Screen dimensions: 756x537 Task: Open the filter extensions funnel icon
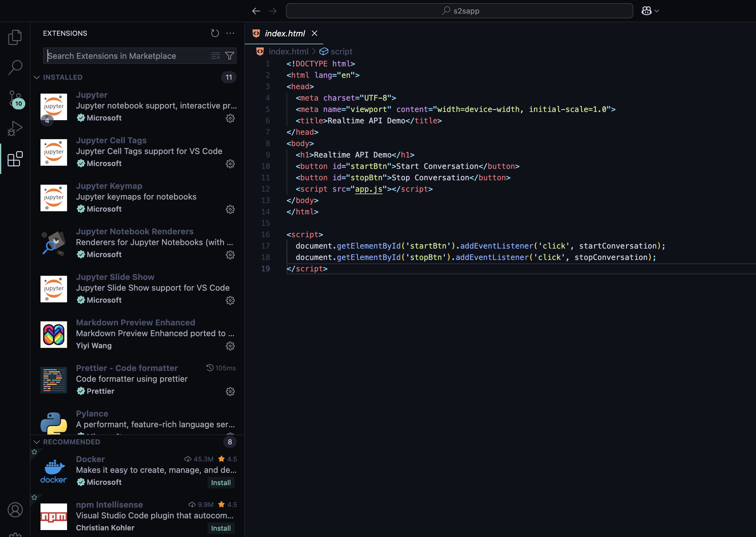click(x=230, y=56)
